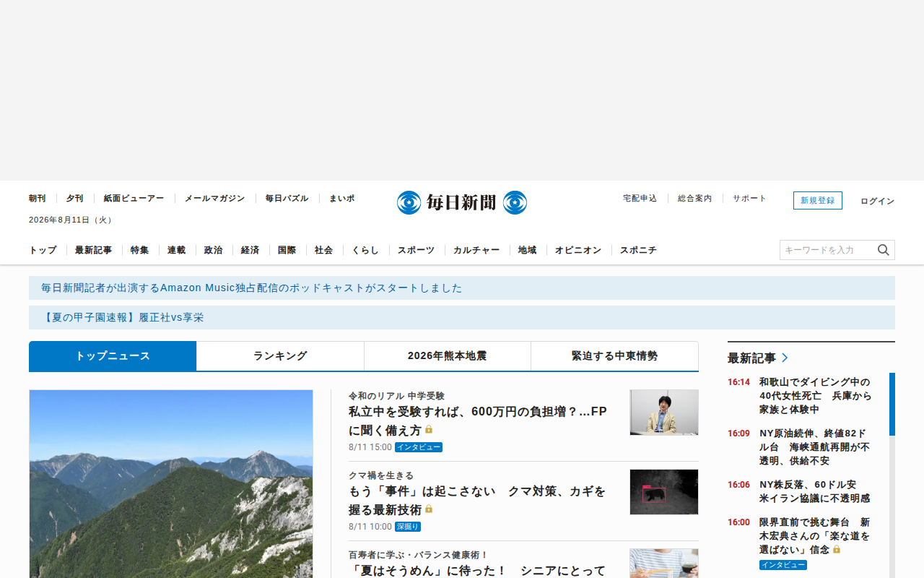Open thumbnail of the FP interview article
Screen dimensions: 924x578
664,413
